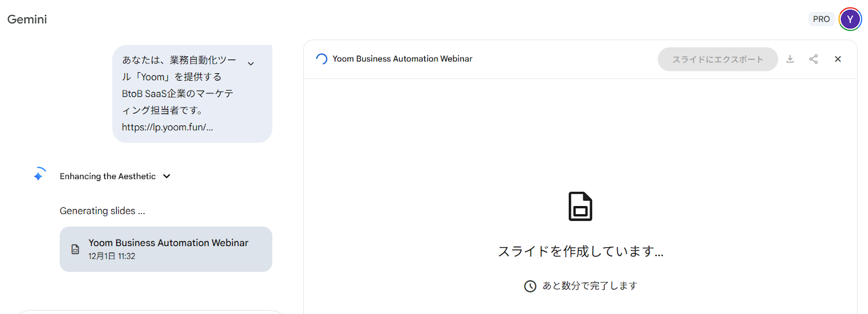Click スライドにエクスポート button
This screenshot has height=314, width=868.
click(x=718, y=59)
